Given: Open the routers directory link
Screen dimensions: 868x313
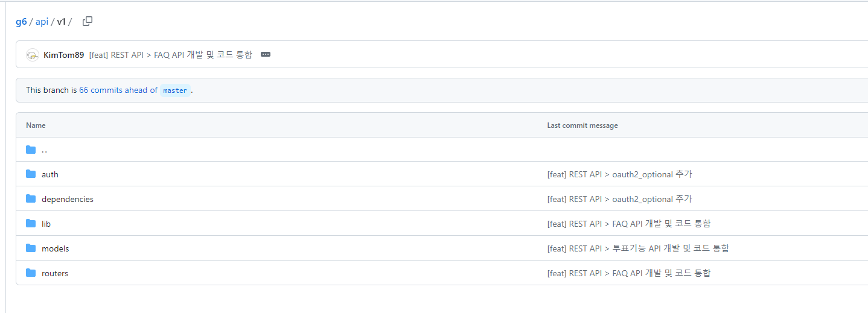Looking at the screenshot, I should point(55,273).
